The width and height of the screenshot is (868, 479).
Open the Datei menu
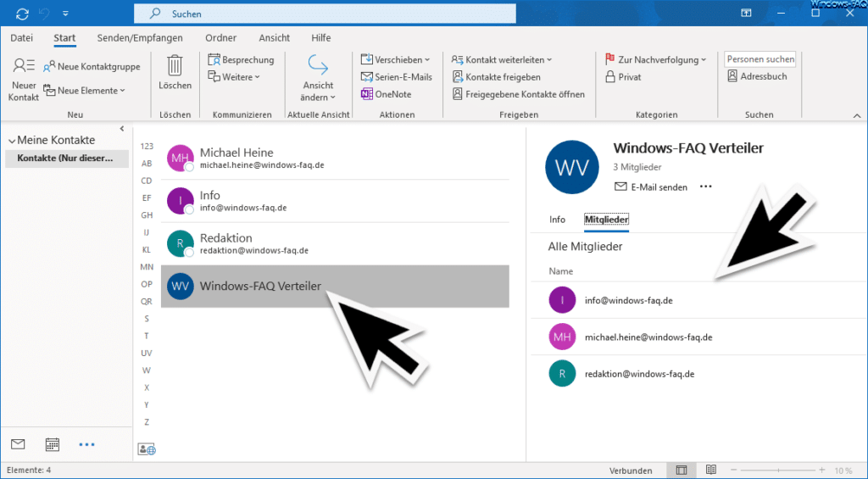point(21,38)
